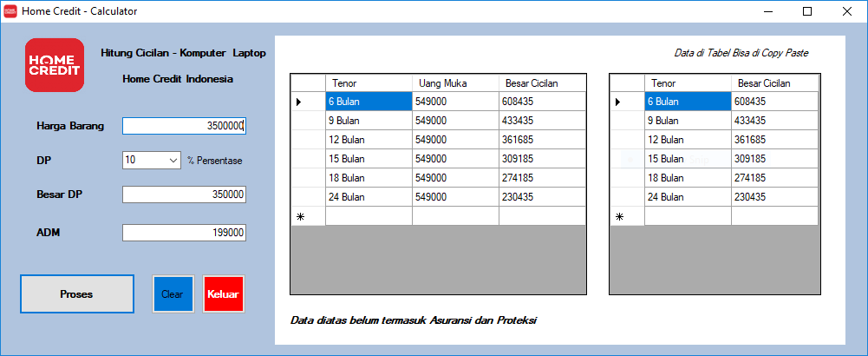Select the 24 Bulan cell in left table
Image resolution: width=868 pixels, height=356 pixels.
click(x=369, y=197)
